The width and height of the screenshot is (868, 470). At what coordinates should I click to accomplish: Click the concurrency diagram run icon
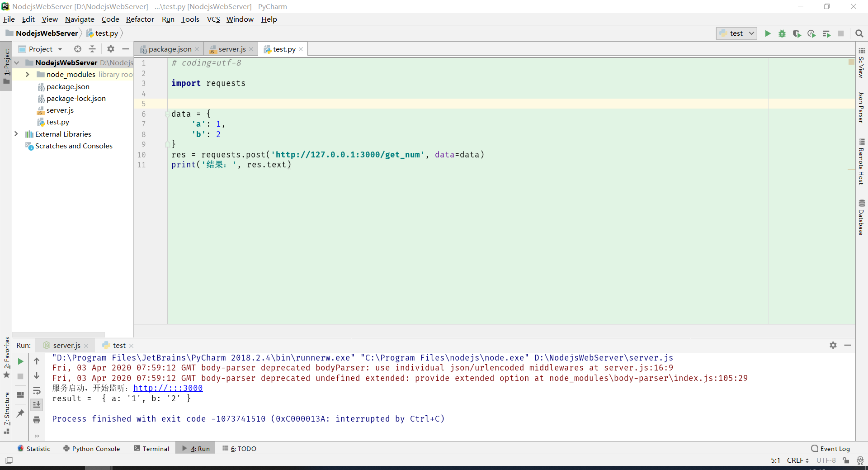pos(826,33)
